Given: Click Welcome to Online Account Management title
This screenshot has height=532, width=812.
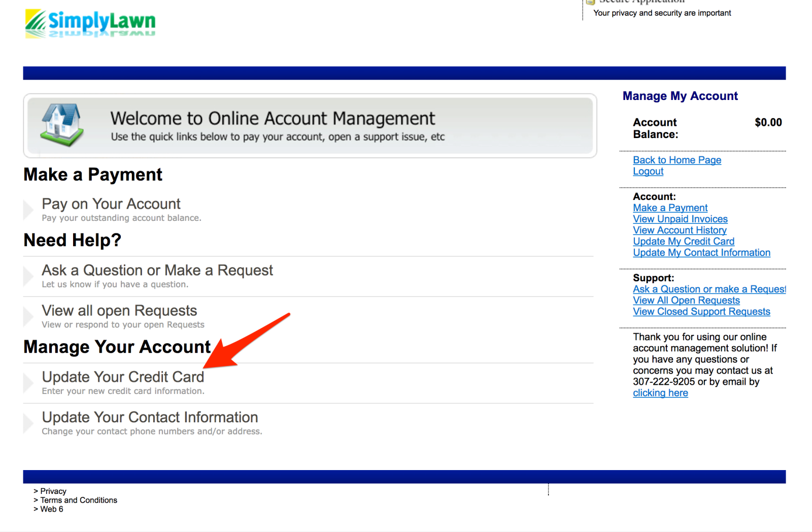Looking at the screenshot, I should 273,118.
